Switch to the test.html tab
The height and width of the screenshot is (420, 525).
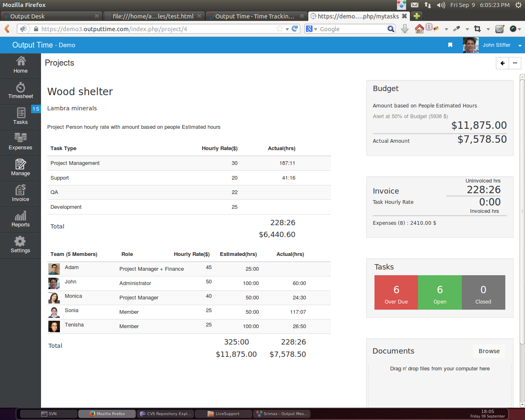point(153,16)
